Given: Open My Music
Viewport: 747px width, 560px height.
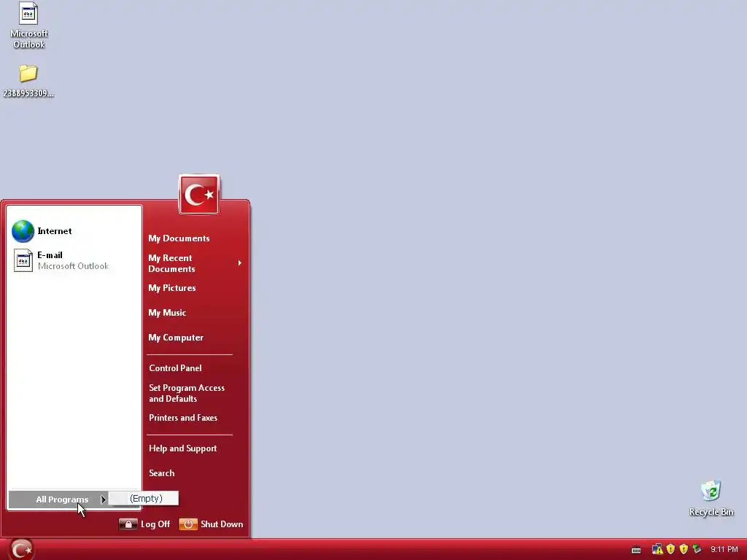Looking at the screenshot, I should point(167,312).
